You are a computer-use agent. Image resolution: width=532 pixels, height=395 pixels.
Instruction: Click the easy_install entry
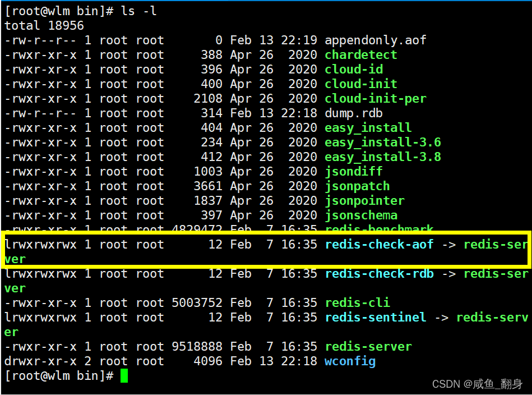click(368, 128)
